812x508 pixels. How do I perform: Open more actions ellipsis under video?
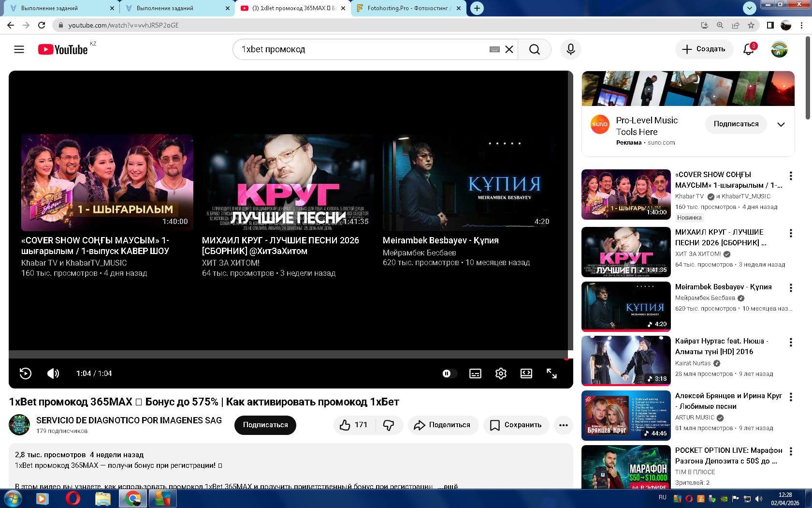[x=564, y=425]
